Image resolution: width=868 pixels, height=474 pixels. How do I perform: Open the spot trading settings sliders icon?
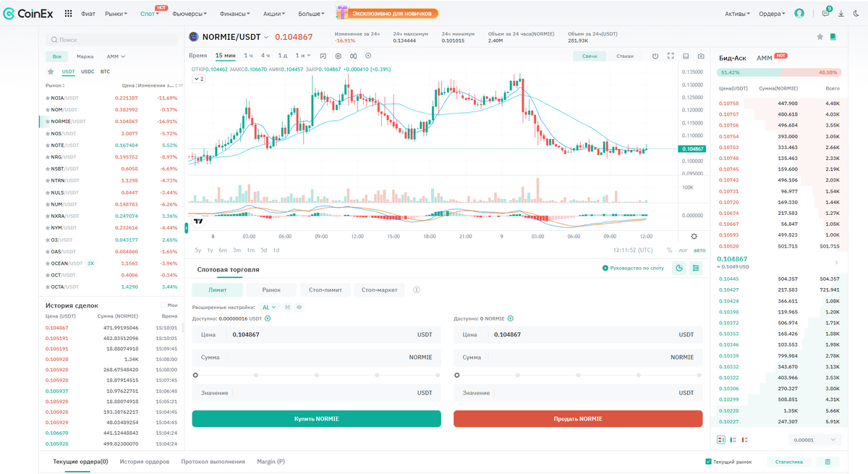tap(696, 268)
